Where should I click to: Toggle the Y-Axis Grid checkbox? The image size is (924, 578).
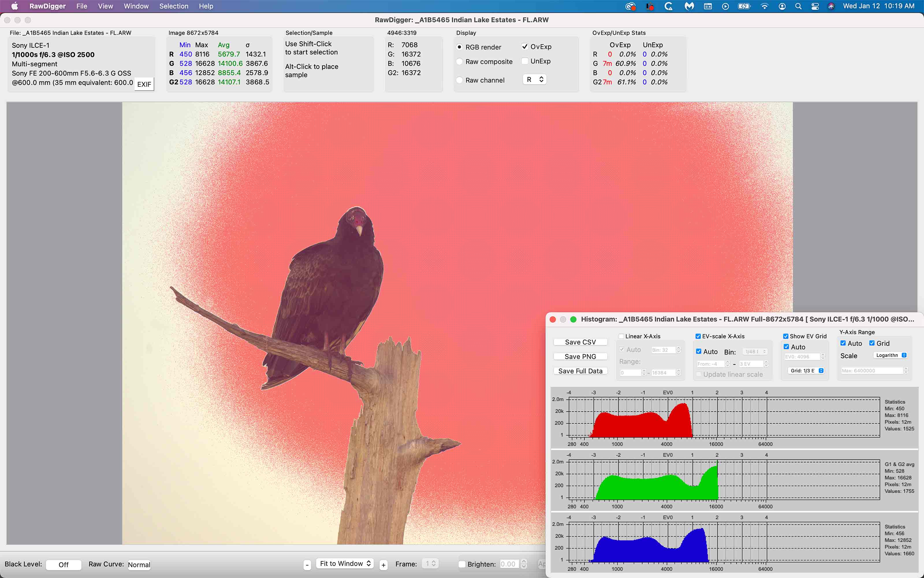point(872,343)
